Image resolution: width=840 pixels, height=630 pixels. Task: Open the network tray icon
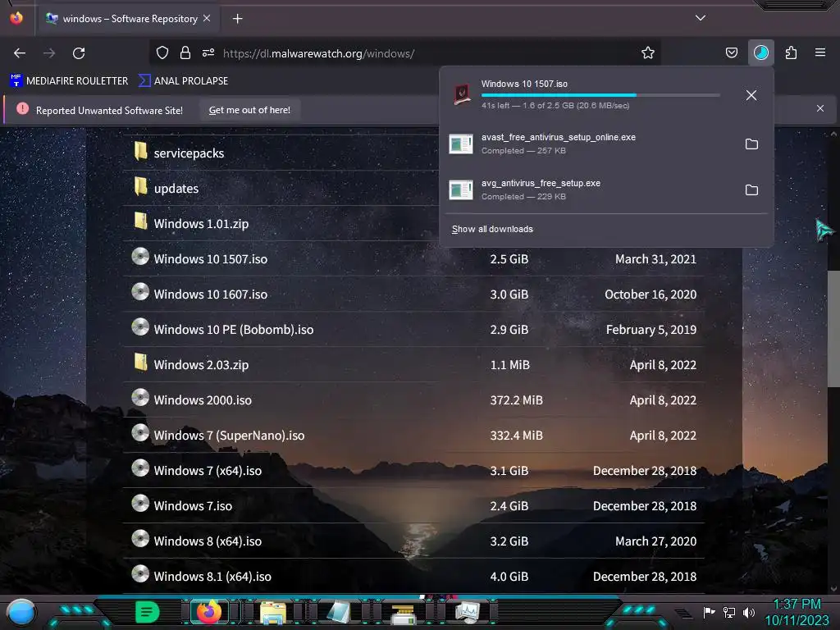(729, 612)
